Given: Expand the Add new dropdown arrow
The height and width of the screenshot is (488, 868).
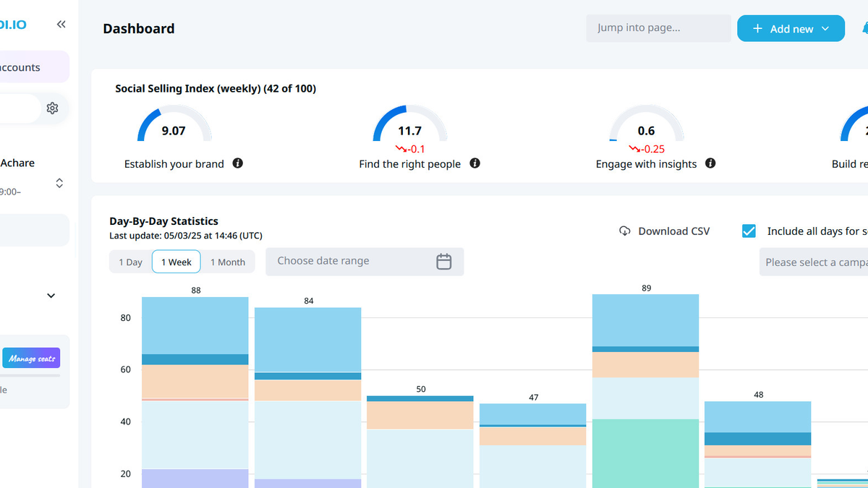Looking at the screenshot, I should (827, 29).
